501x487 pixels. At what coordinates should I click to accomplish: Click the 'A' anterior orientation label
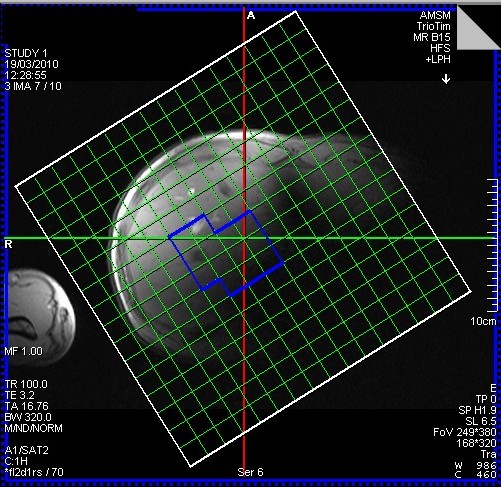(x=251, y=15)
